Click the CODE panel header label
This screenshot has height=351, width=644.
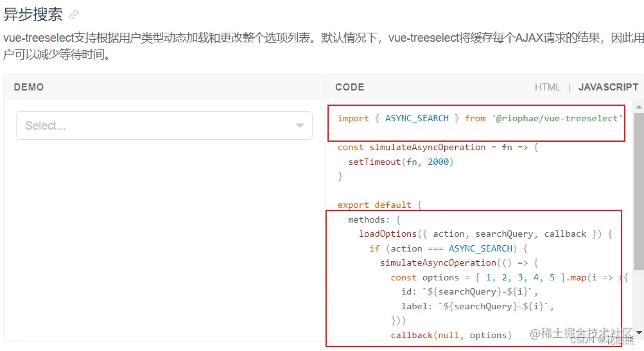tap(349, 87)
